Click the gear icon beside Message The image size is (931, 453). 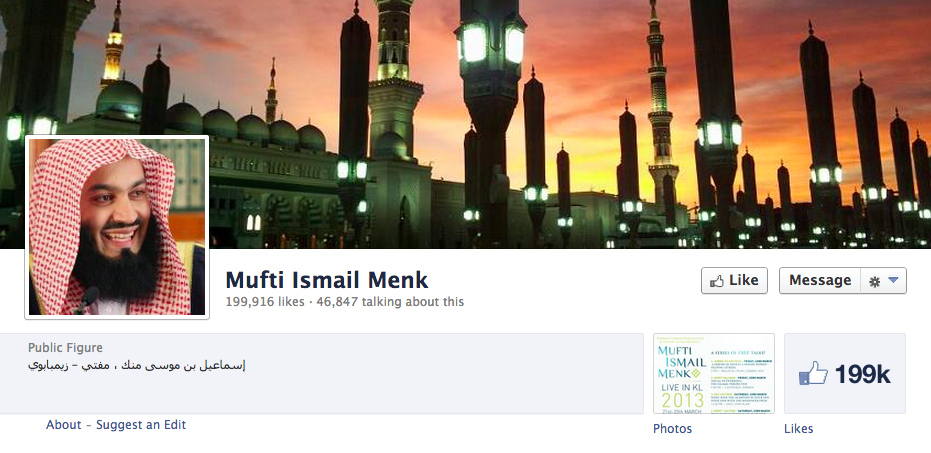tap(874, 281)
